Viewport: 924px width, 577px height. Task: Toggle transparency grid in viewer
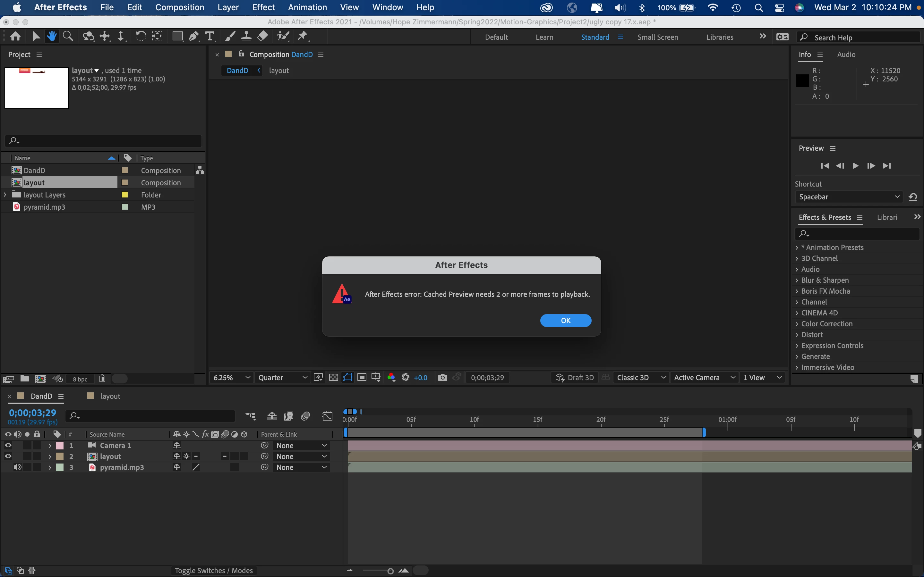333,377
